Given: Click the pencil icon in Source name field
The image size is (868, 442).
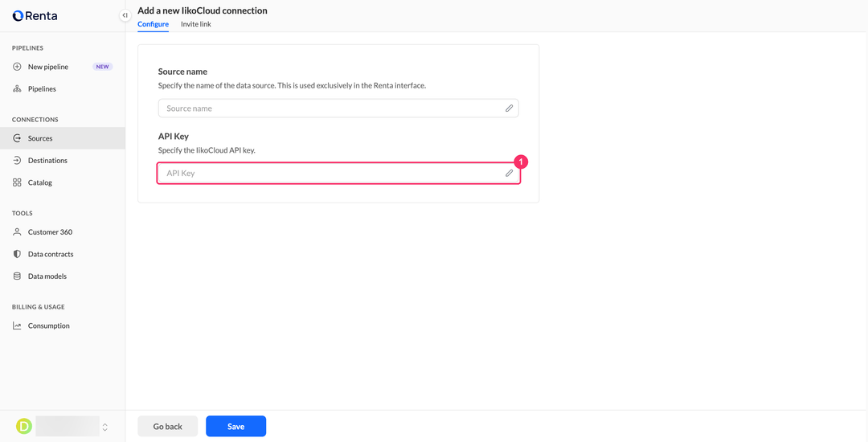Looking at the screenshot, I should 510,108.
